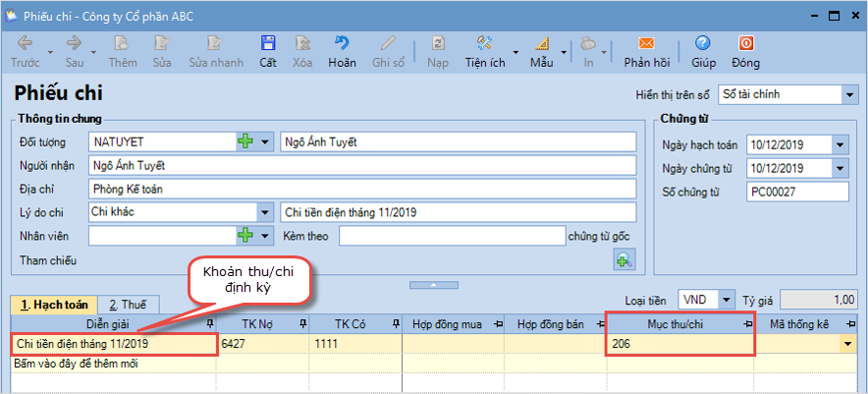
Task: Click Tham chiếu reference search icon
Action: 624,259
